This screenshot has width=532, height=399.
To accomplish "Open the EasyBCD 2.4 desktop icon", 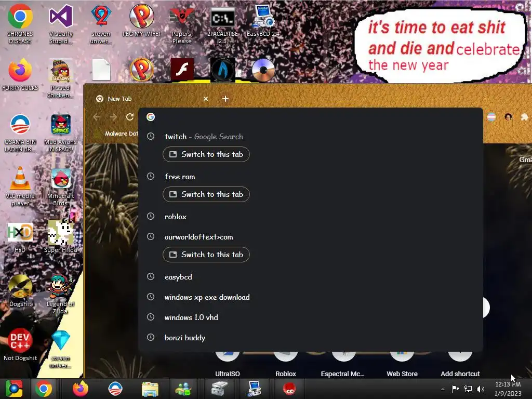I will pyautogui.click(x=263, y=20).
